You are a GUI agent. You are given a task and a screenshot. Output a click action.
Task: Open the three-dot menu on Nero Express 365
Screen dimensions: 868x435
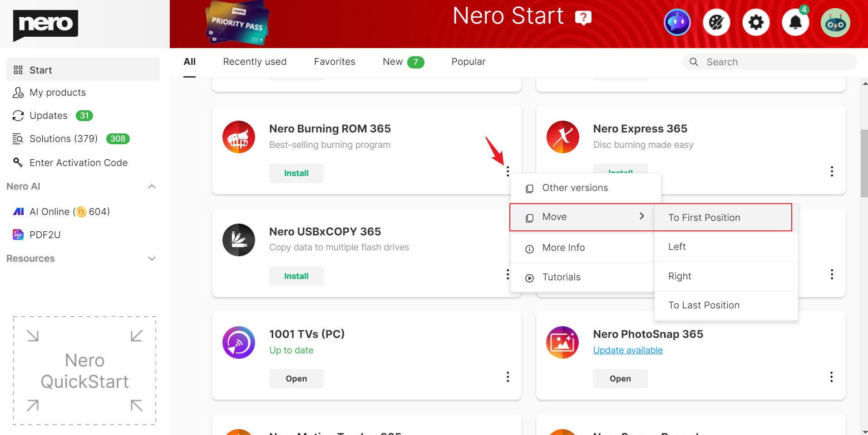[832, 171]
